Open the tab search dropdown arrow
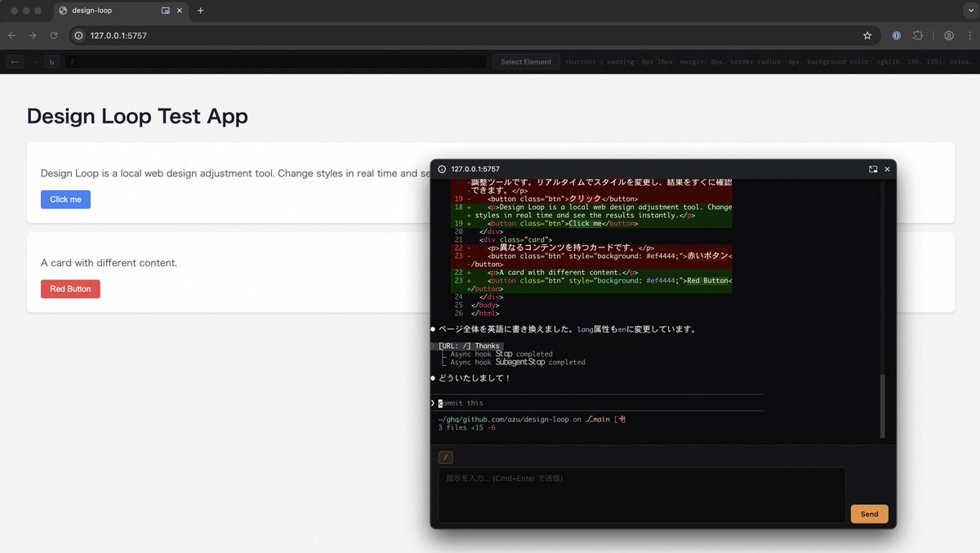 (969, 11)
